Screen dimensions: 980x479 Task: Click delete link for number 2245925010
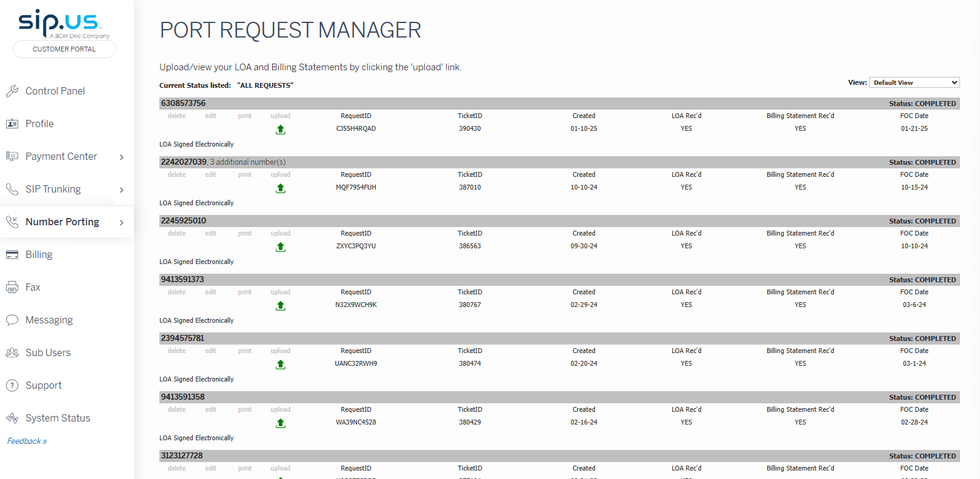coord(177,233)
